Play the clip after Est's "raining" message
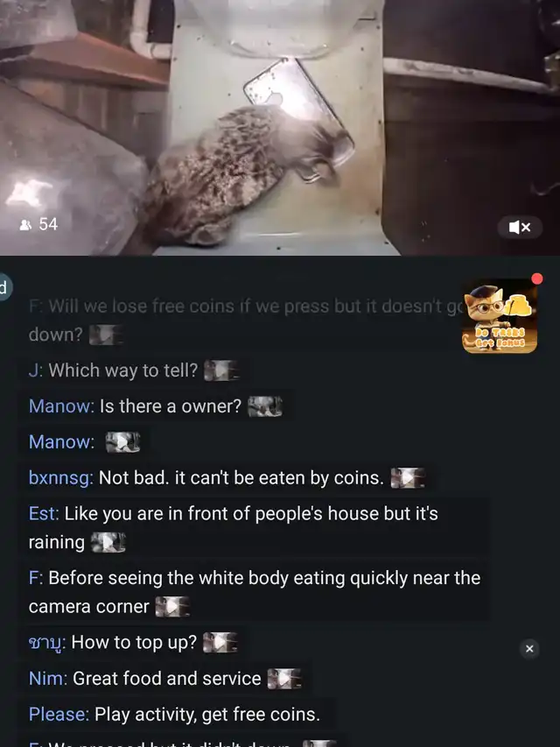Viewport: 560px width, 747px height. tap(108, 542)
